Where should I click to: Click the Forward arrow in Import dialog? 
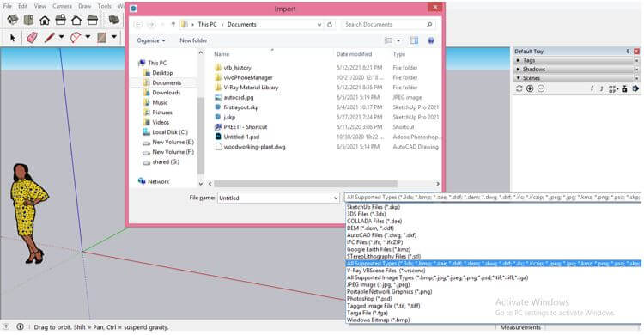click(151, 25)
